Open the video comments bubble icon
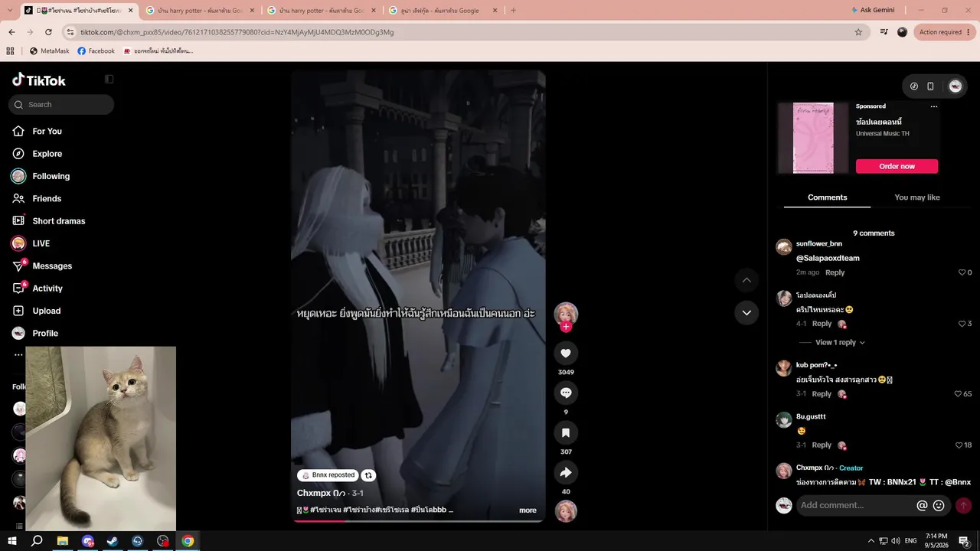 (566, 393)
